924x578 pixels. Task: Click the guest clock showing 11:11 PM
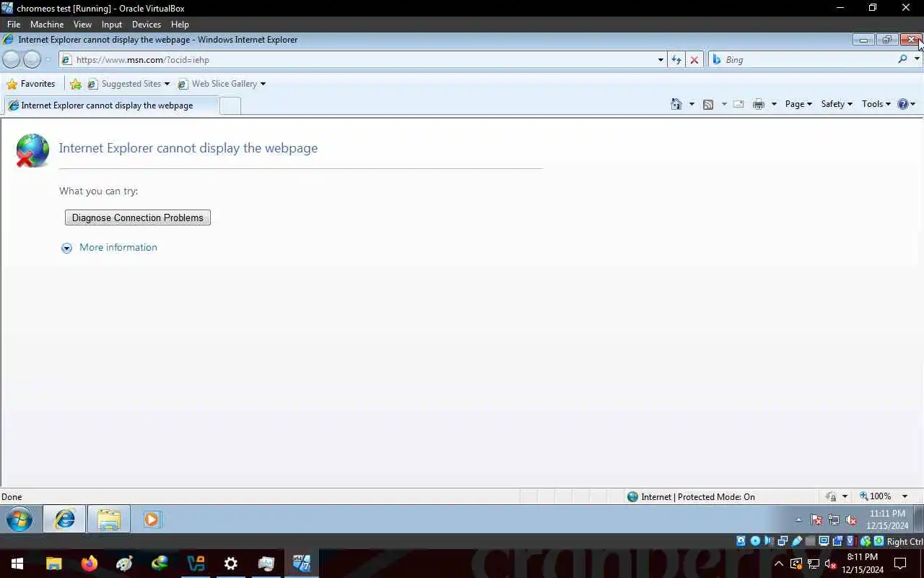(887, 519)
